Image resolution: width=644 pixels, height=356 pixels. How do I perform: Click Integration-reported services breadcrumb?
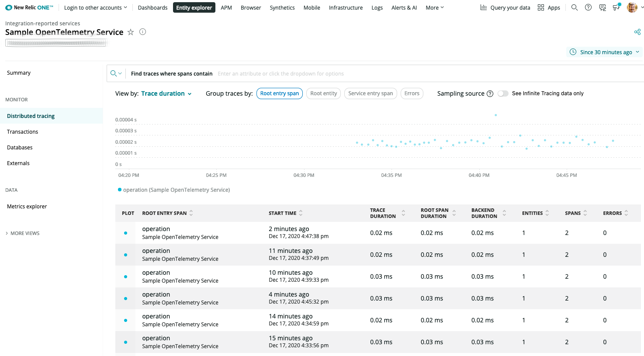tap(42, 23)
